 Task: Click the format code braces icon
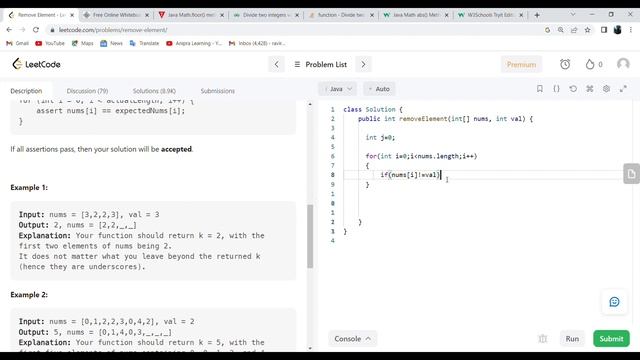[556, 89]
